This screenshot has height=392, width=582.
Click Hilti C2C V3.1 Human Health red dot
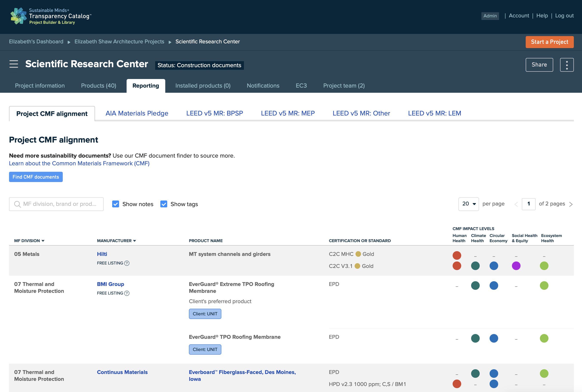click(457, 266)
